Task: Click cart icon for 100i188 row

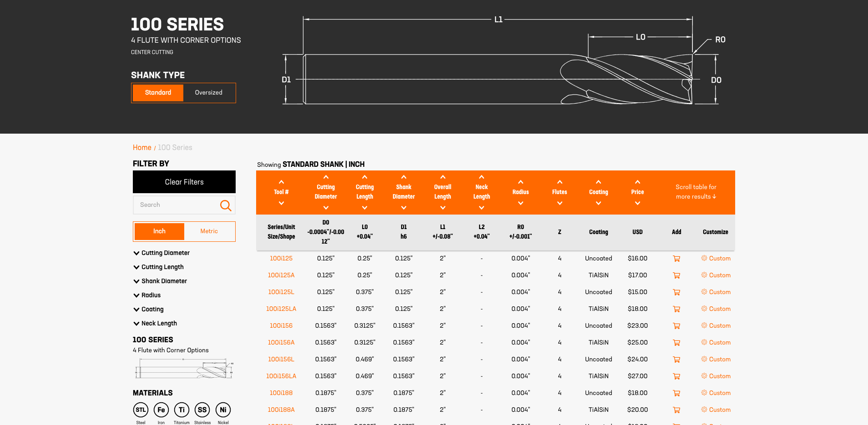Action: pyautogui.click(x=676, y=393)
